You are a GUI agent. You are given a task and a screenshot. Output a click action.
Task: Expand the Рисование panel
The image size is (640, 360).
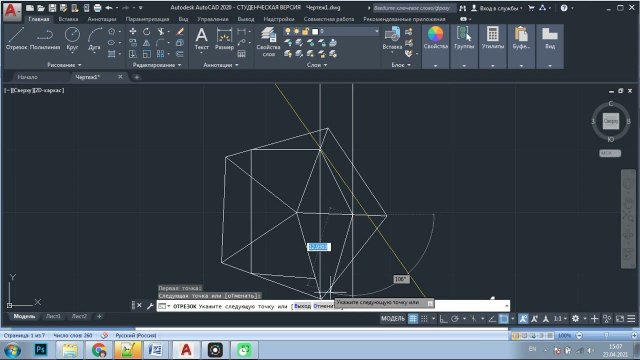64,65
